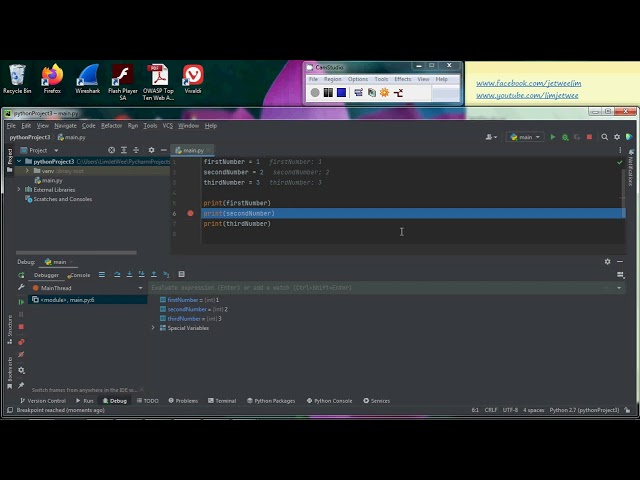Image resolution: width=640 pixels, height=480 pixels.
Task: Click the Step Out up-arrow icon
Action: tap(154, 275)
